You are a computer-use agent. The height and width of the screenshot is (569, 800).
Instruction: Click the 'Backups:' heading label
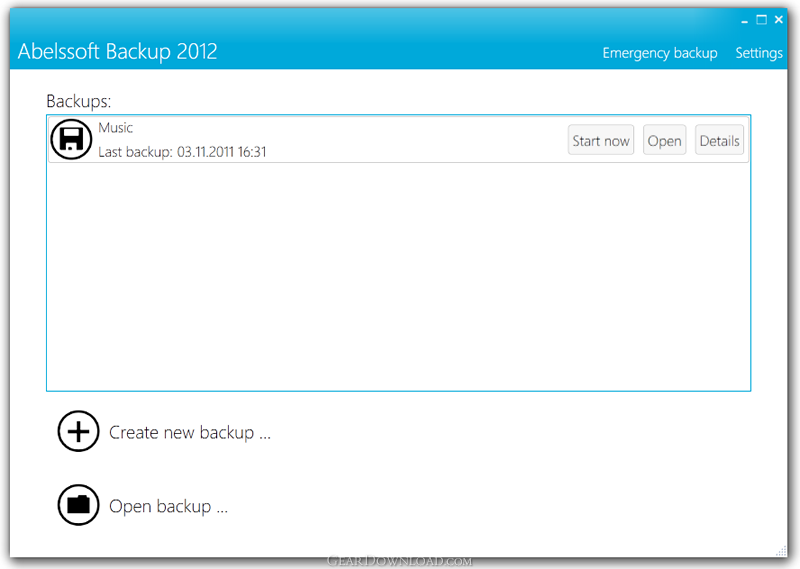click(79, 102)
